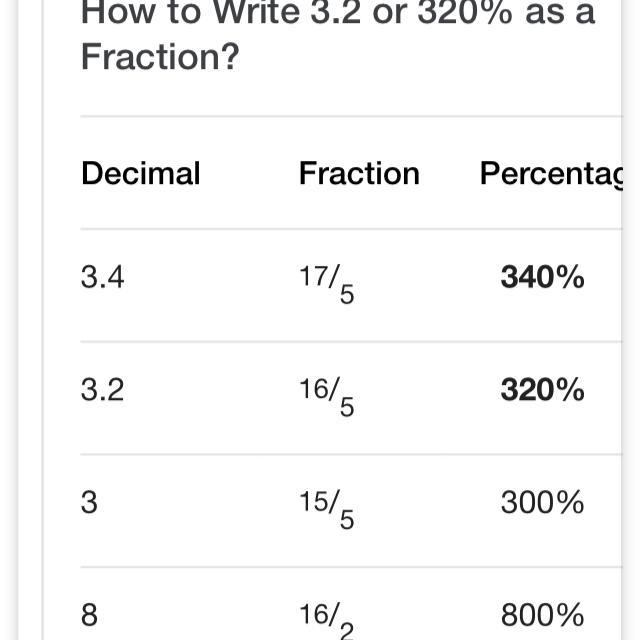
Task: Click the denominator 5 under 17
Action: (347, 295)
